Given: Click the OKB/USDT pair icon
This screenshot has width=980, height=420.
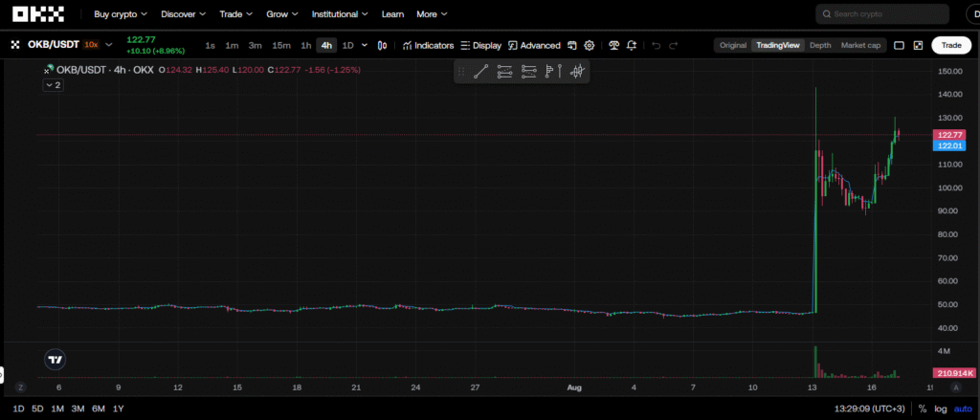Looking at the screenshot, I should 15,45.
